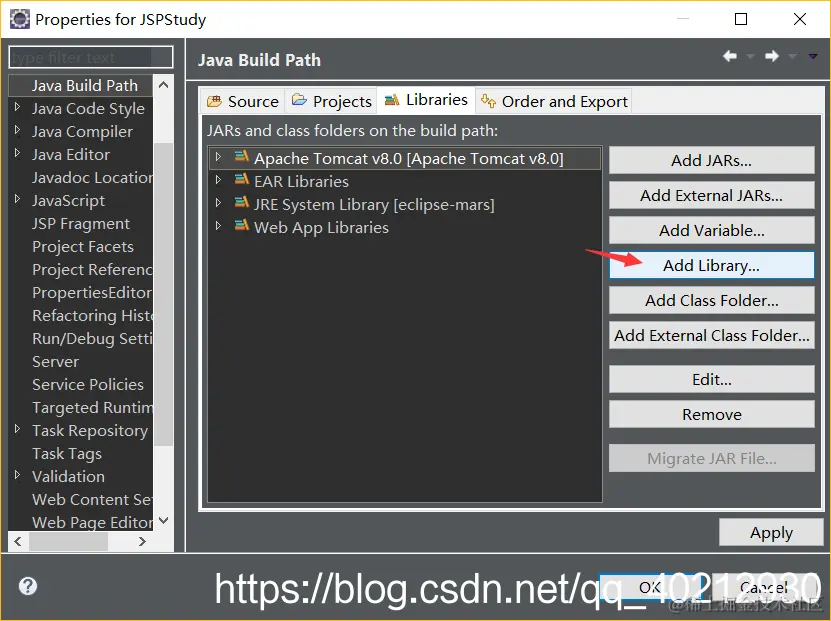
Task: Select Project References in sidebar
Action: (92, 269)
